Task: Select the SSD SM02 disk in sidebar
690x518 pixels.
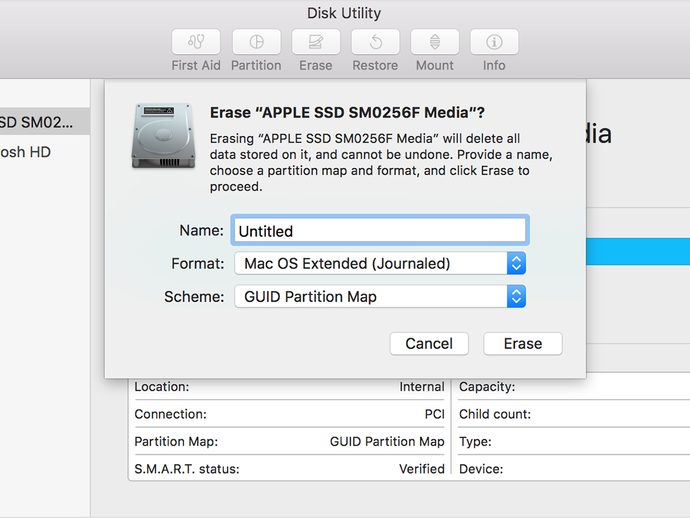Action: 40,123
